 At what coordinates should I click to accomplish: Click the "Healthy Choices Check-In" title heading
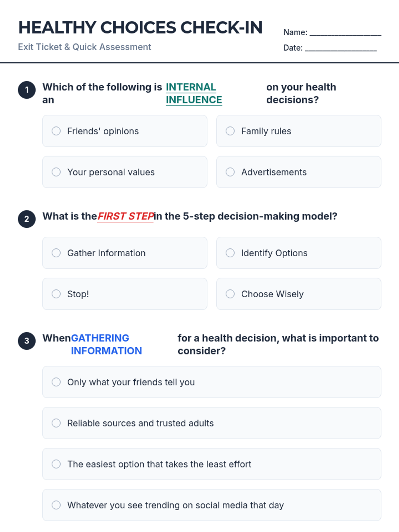[140, 28]
